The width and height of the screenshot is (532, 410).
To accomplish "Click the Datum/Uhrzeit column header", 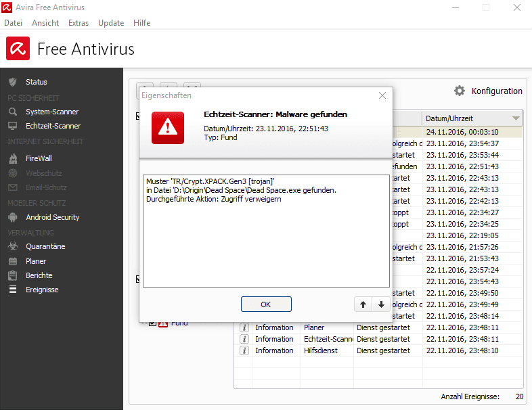I will tap(472, 118).
